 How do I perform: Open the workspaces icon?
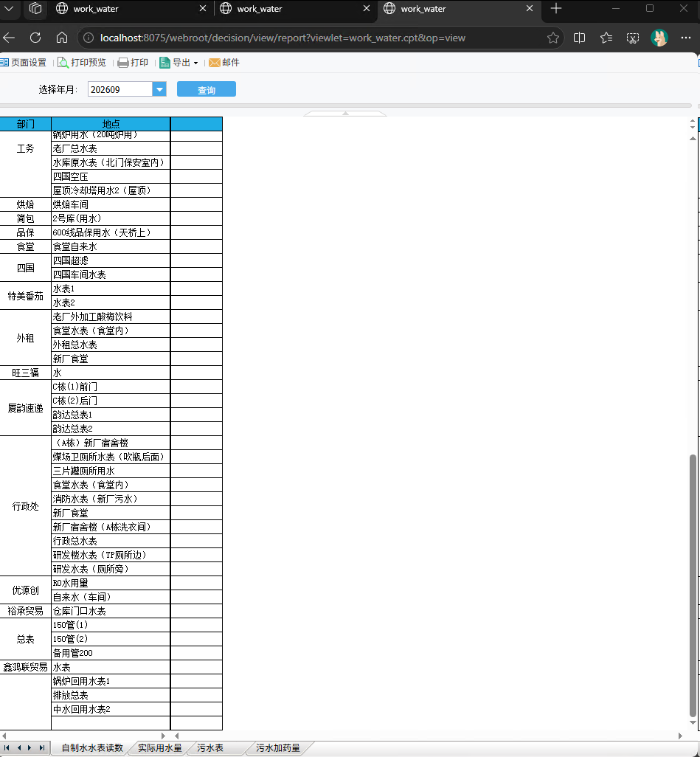(35, 9)
